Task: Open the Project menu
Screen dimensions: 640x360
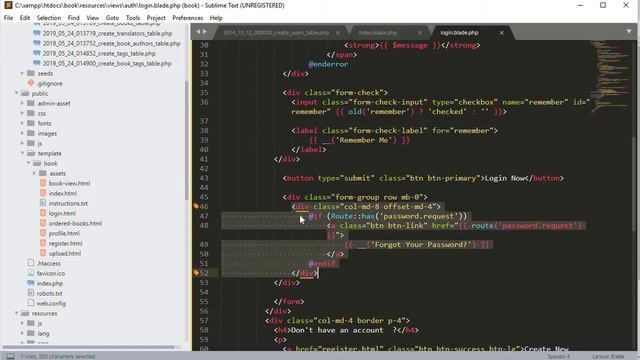Action: point(156,18)
